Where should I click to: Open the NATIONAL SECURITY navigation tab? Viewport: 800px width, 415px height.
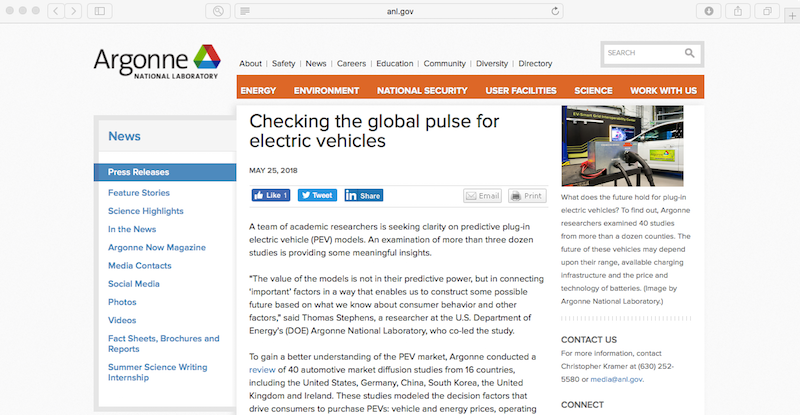[x=421, y=90]
